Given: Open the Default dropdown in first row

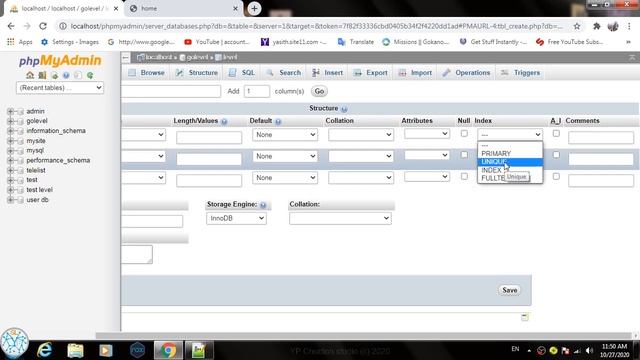Looking at the screenshot, I should coord(285,135).
